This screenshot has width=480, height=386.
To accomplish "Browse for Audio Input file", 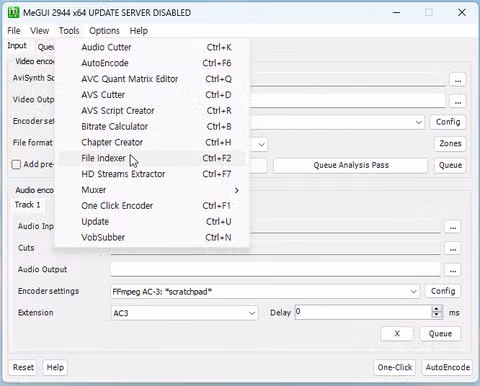I will tap(453, 228).
